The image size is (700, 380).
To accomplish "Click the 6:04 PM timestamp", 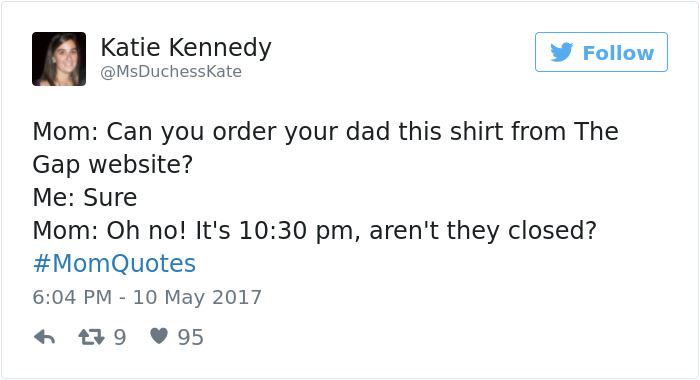I will pyautogui.click(x=72, y=297).
